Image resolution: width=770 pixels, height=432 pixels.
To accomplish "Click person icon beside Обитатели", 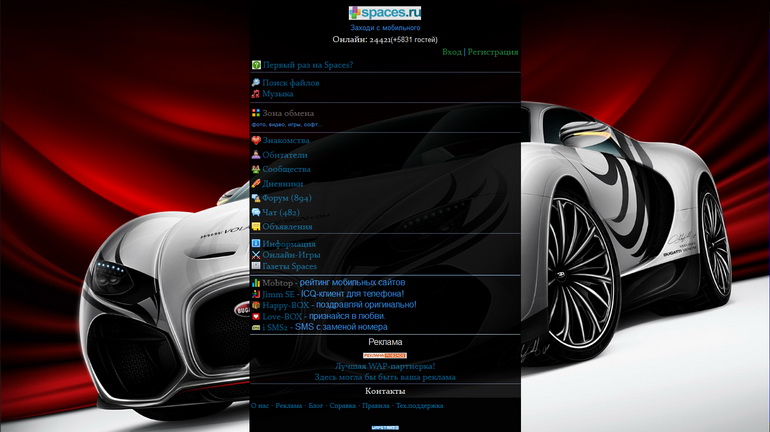I will 256,155.
